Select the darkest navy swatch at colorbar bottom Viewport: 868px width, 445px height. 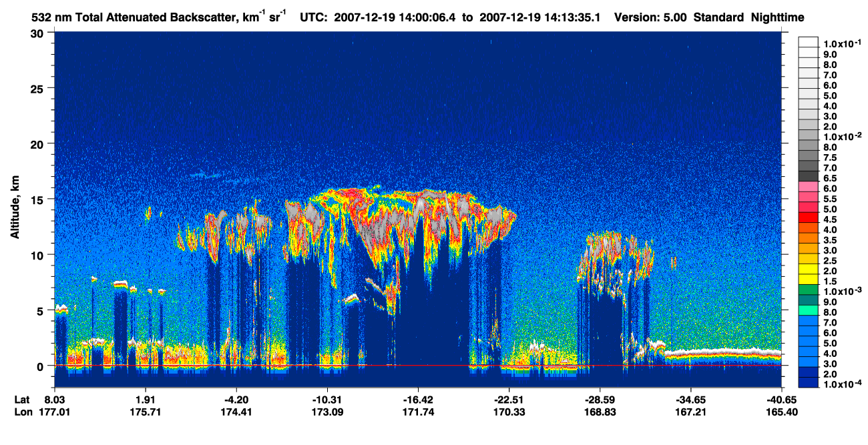pyautogui.click(x=808, y=382)
